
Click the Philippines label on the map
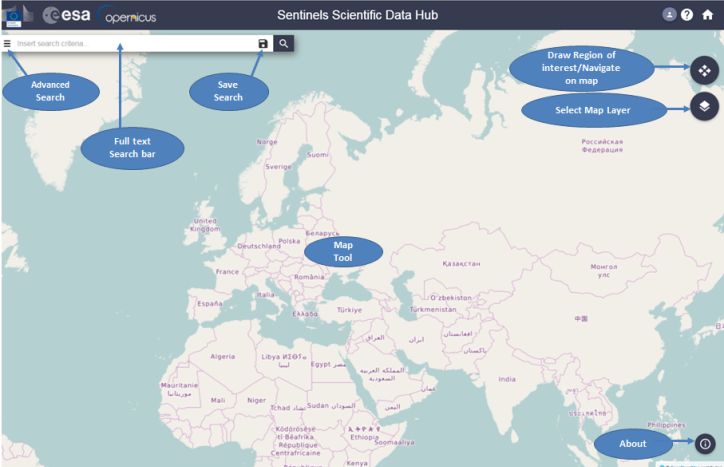(666, 425)
